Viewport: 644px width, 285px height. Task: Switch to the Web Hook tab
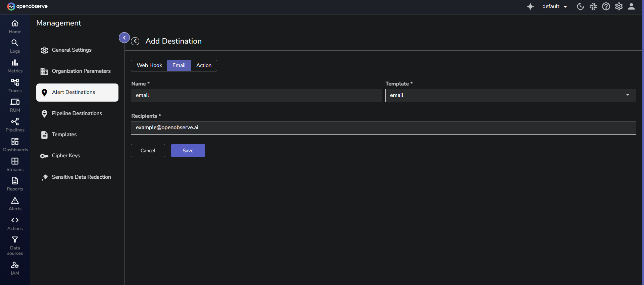(149, 65)
